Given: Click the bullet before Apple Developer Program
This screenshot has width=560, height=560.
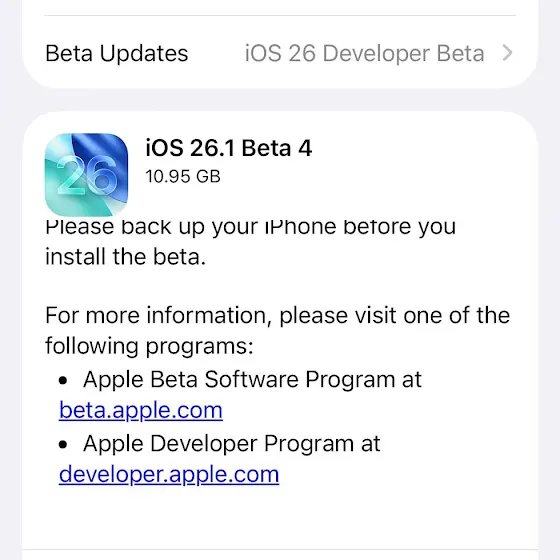Looking at the screenshot, I should click(63, 445).
